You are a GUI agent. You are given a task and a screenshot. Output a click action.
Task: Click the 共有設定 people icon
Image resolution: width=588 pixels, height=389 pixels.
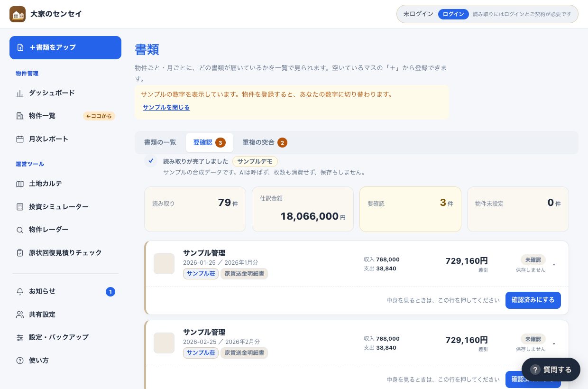20,315
